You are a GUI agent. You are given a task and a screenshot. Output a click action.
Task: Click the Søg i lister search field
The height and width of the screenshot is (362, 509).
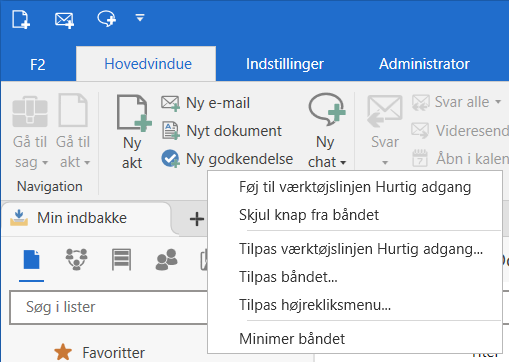click(109, 307)
